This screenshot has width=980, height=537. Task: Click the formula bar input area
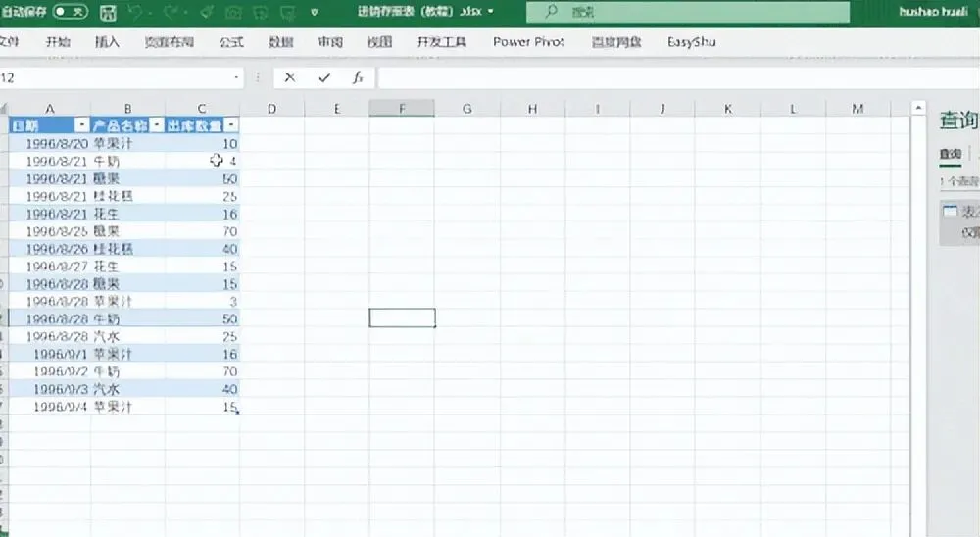pos(678,77)
